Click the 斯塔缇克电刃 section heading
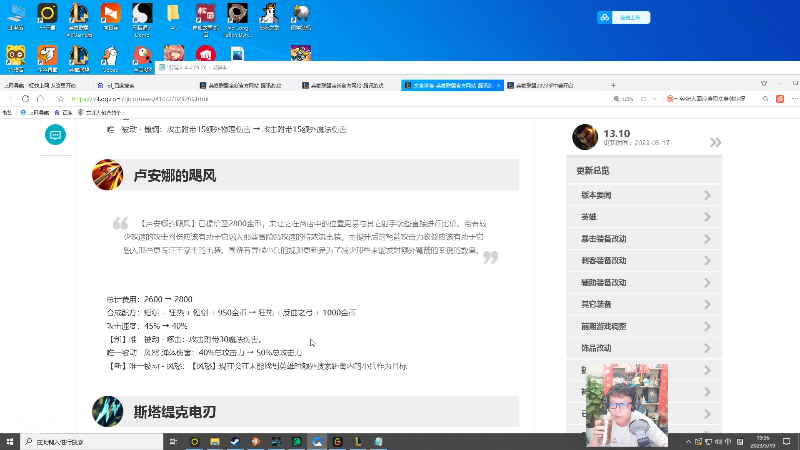This screenshot has height=450, width=800. (174, 412)
